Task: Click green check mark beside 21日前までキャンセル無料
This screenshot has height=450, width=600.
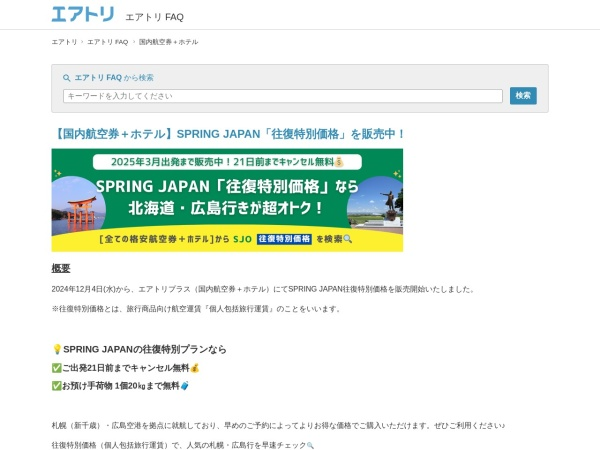Action: 57,368
